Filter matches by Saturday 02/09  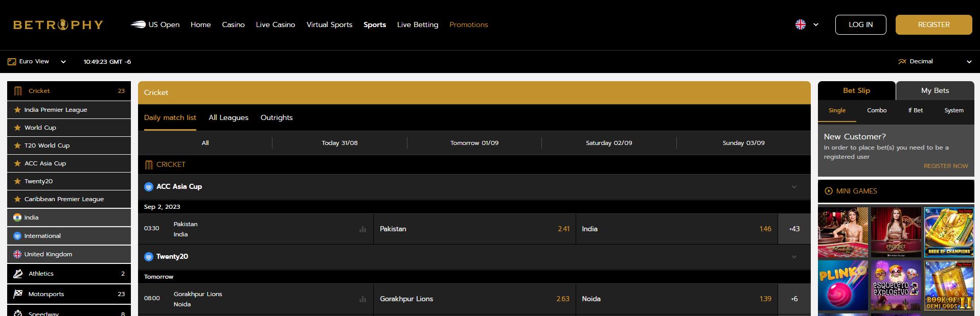[609, 143]
